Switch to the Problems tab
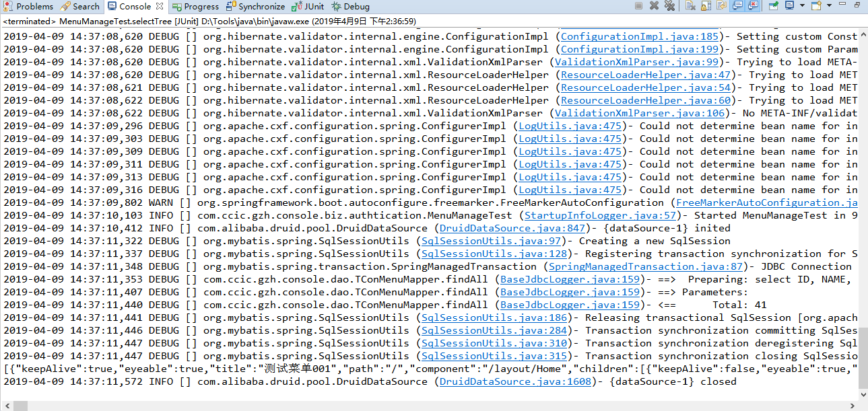This screenshot has height=411, width=868. 30,6
